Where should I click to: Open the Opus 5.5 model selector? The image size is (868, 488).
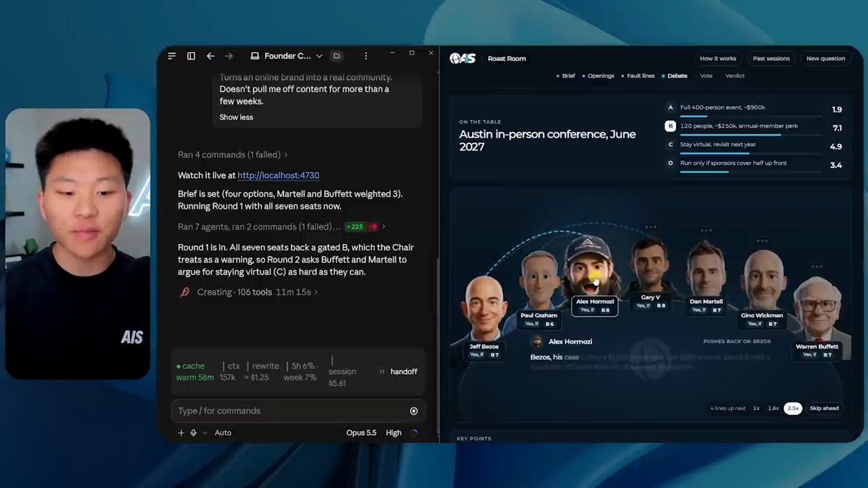click(x=361, y=432)
